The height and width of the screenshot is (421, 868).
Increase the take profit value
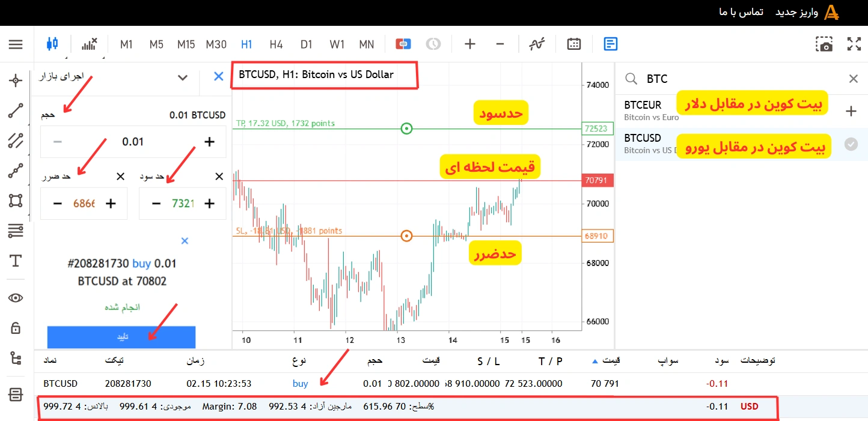pos(209,203)
